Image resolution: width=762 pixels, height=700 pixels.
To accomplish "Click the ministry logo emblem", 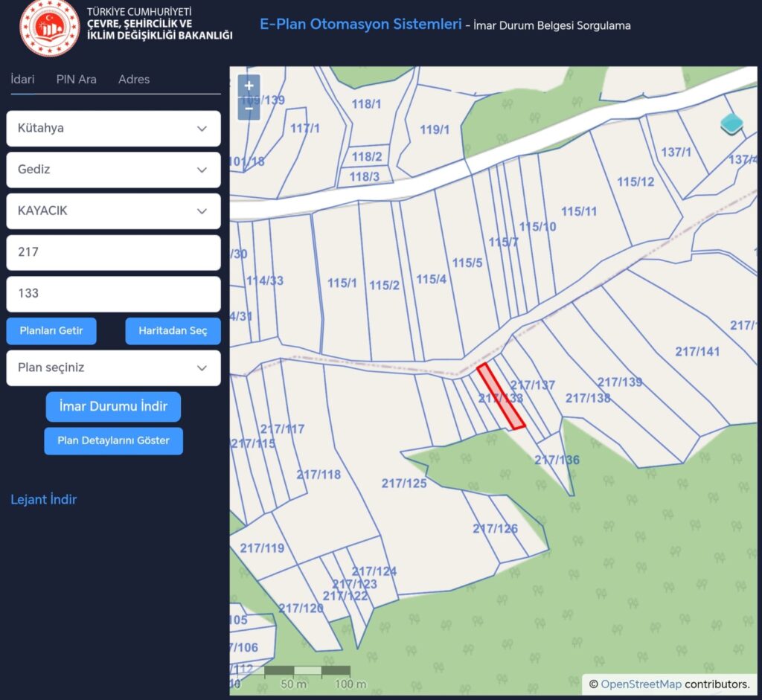I will [49, 28].
